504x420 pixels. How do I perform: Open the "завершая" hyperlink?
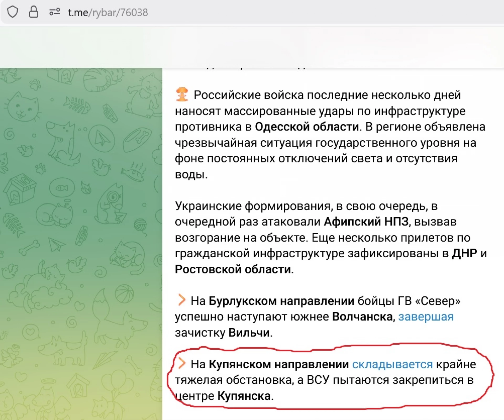pos(426,317)
